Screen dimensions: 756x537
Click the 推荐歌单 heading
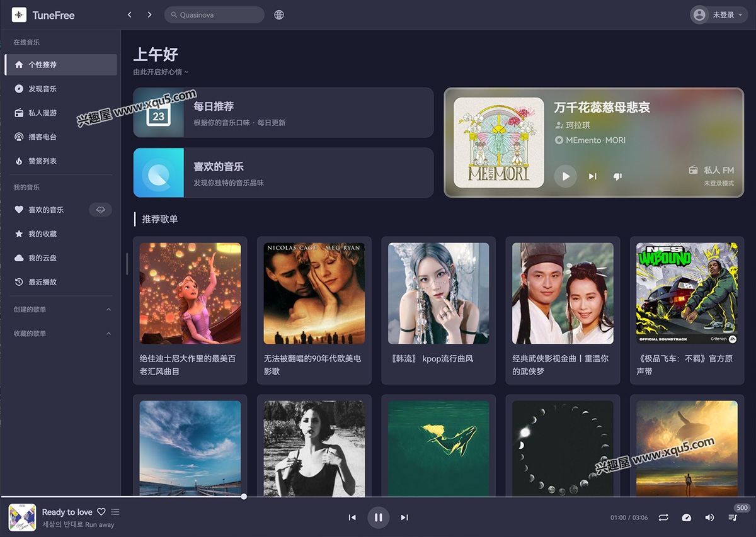pyautogui.click(x=160, y=219)
